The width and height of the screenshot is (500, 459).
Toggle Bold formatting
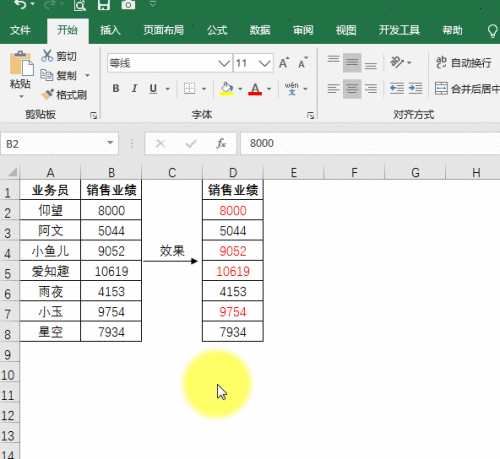pos(116,88)
